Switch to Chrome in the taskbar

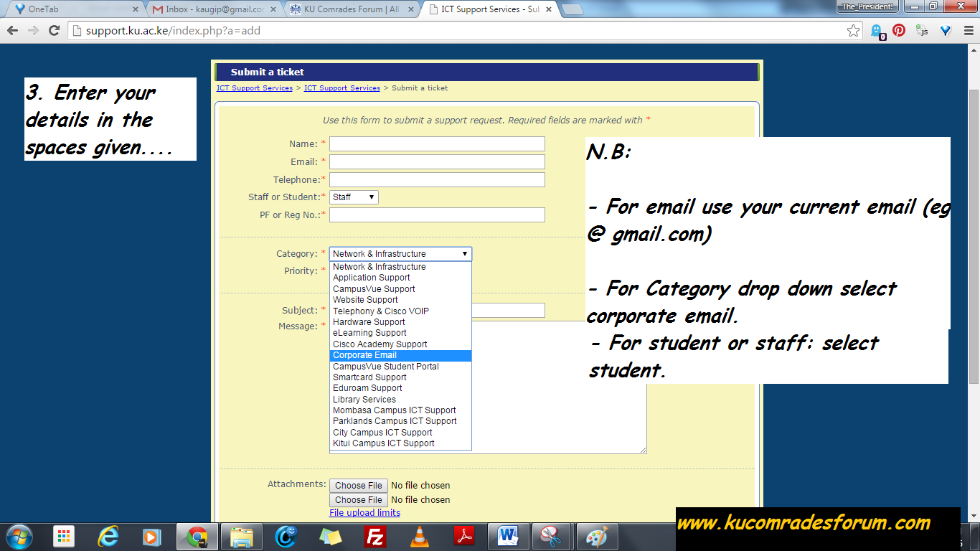[x=197, y=537]
